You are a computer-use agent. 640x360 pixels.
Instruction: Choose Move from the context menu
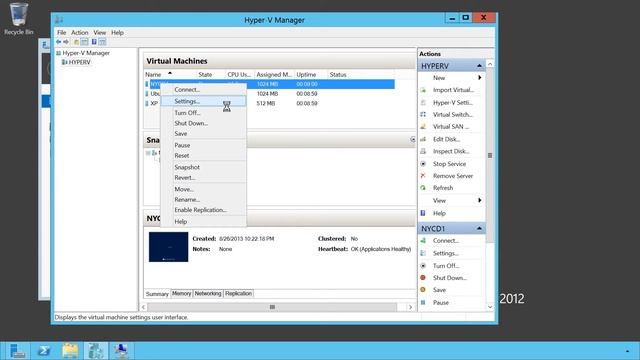click(x=203, y=189)
